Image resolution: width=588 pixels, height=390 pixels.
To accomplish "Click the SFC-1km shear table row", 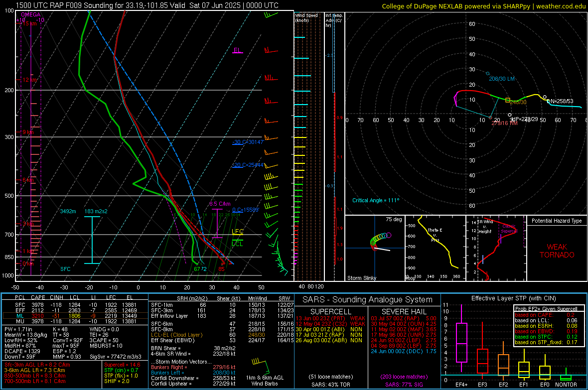I will [222, 305].
